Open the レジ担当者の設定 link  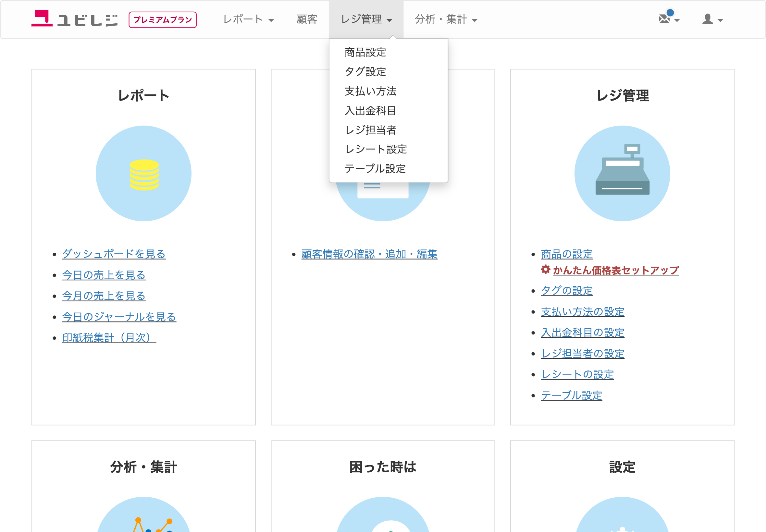pos(582,353)
